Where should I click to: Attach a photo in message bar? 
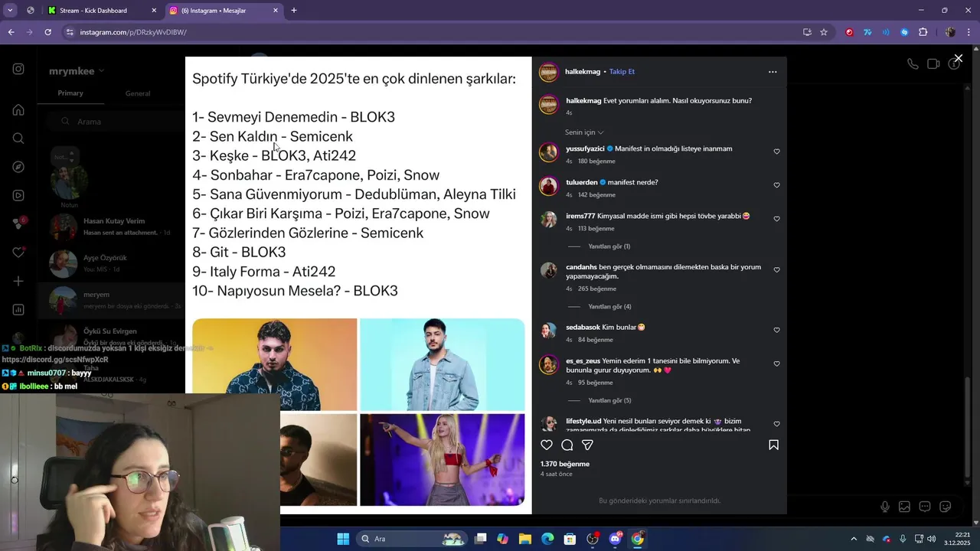click(x=905, y=507)
